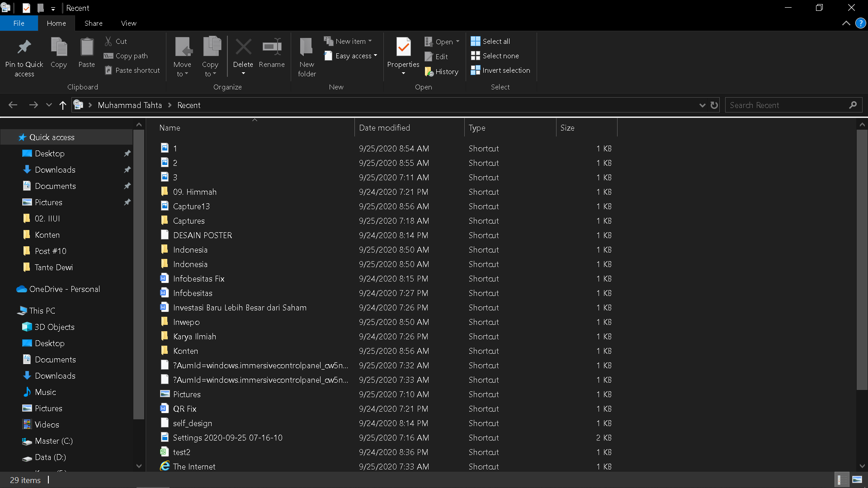
Task: Open the Move to dropdown
Action: (182, 56)
